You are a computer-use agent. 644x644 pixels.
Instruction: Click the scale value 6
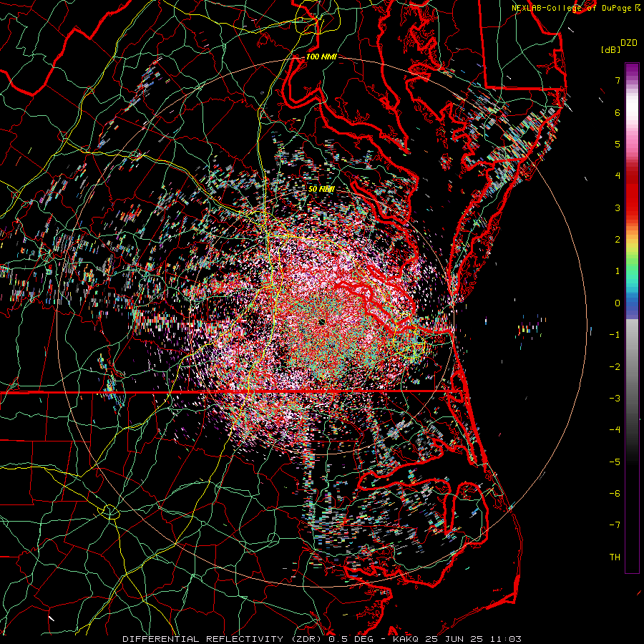pyautogui.click(x=618, y=112)
